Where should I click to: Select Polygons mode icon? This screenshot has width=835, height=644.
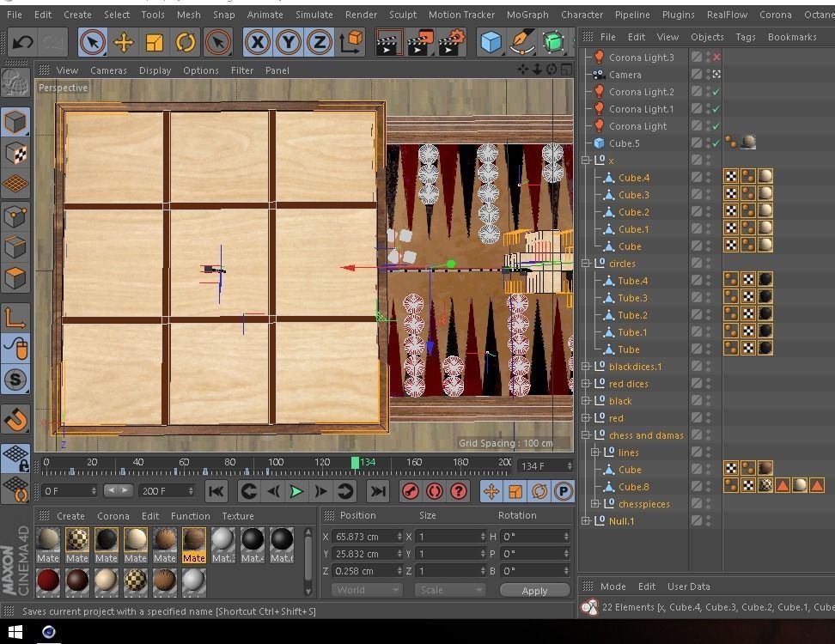15,278
